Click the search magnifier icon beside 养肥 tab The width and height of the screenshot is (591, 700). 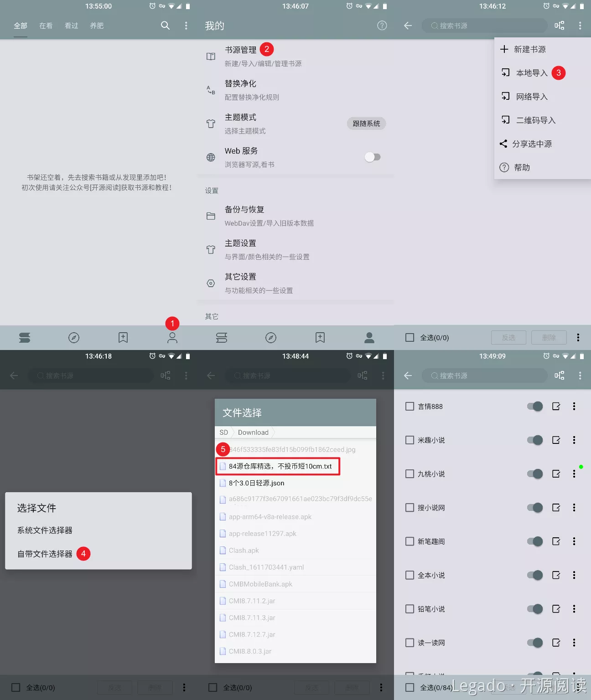point(165,26)
